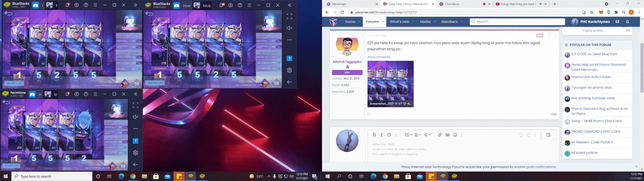Image resolution: width=644 pixels, height=181 pixels.
Task: Expand more options after the redo icon
Action: [x=535, y=135]
